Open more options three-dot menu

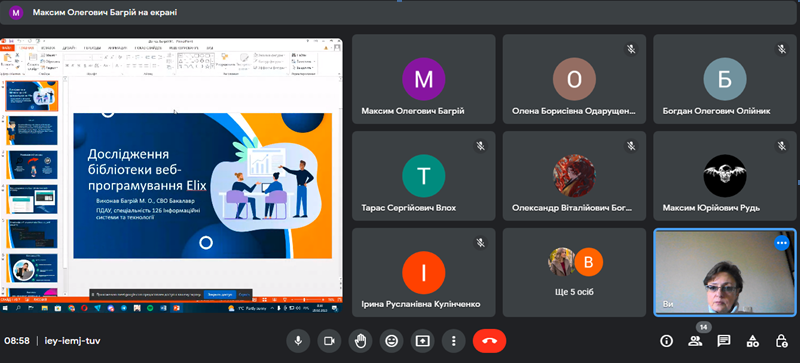[x=454, y=341]
